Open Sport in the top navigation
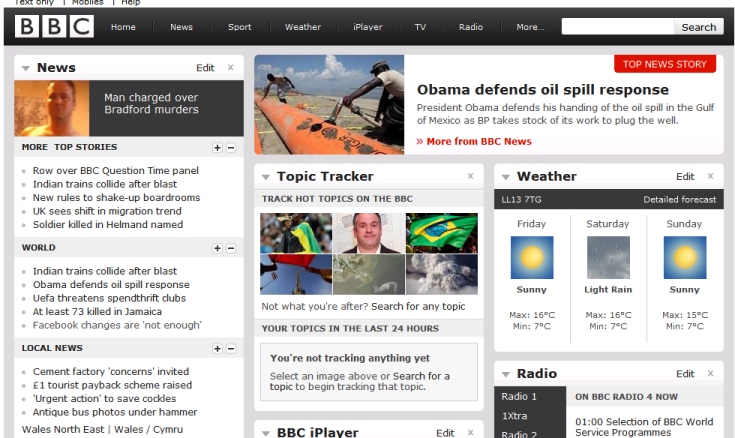The image size is (735, 438). [240, 27]
